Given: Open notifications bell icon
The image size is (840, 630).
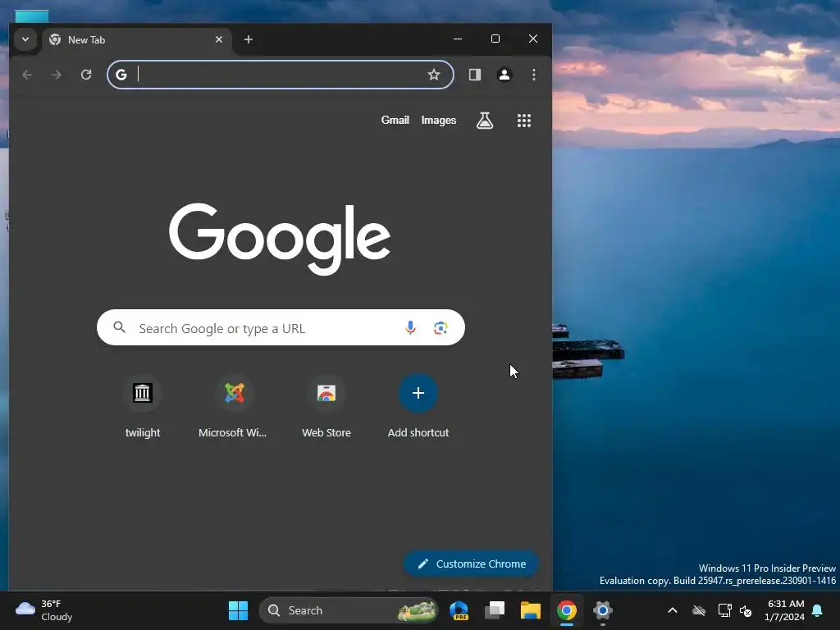Looking at the screenshot, I should click(x=818, y=610).
